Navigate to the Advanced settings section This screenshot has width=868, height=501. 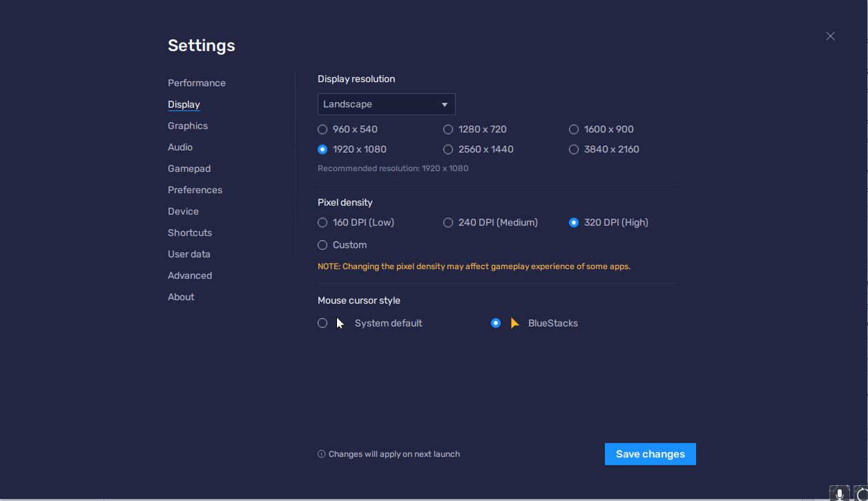[189, 275]
